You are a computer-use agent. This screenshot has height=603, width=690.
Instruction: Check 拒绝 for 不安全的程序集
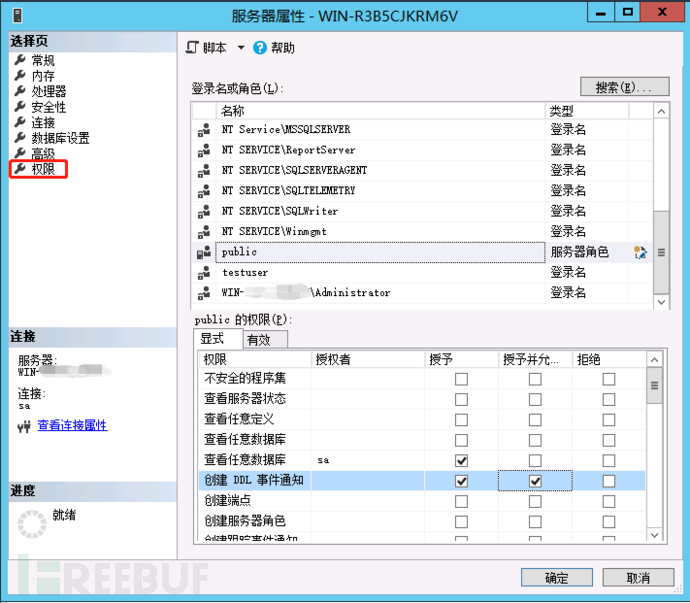[x=609, y=379]
